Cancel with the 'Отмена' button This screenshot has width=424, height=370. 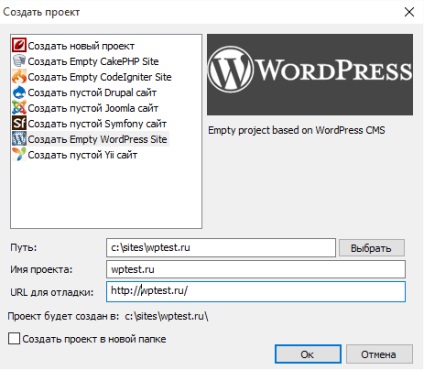(379, 354)
